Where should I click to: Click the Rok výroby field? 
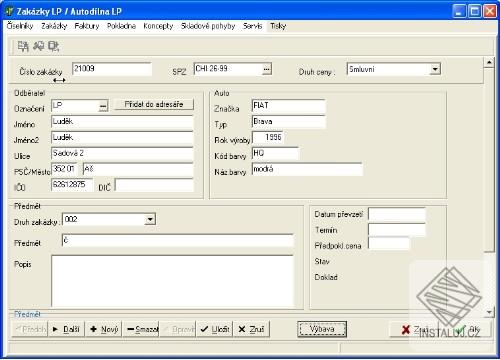[x=268, y=138]
